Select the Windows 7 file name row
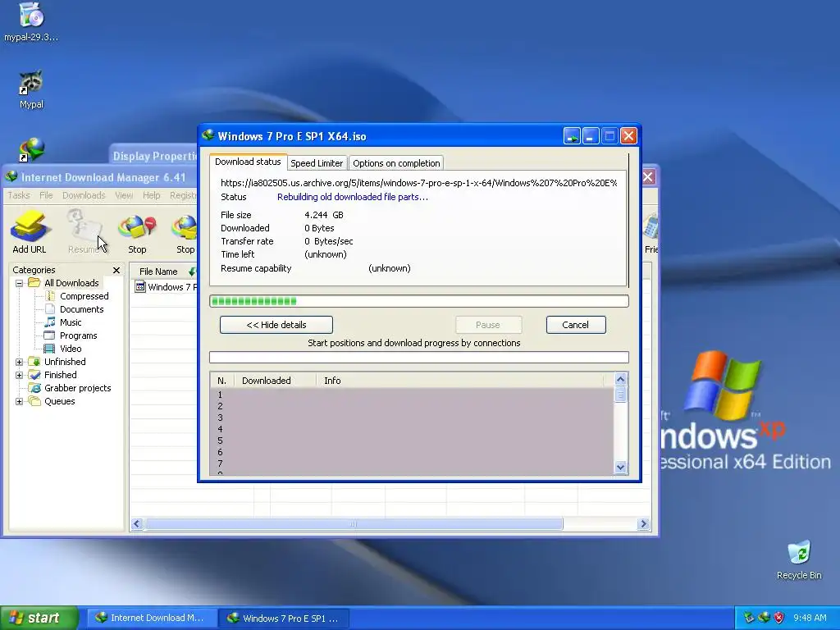Screen dimensions: 840x630 164,287
